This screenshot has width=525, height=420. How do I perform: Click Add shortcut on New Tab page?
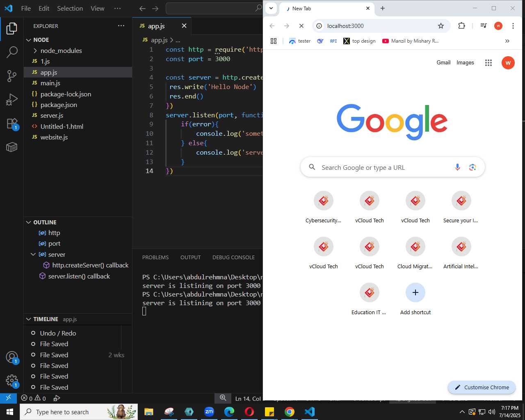point(415,298)
